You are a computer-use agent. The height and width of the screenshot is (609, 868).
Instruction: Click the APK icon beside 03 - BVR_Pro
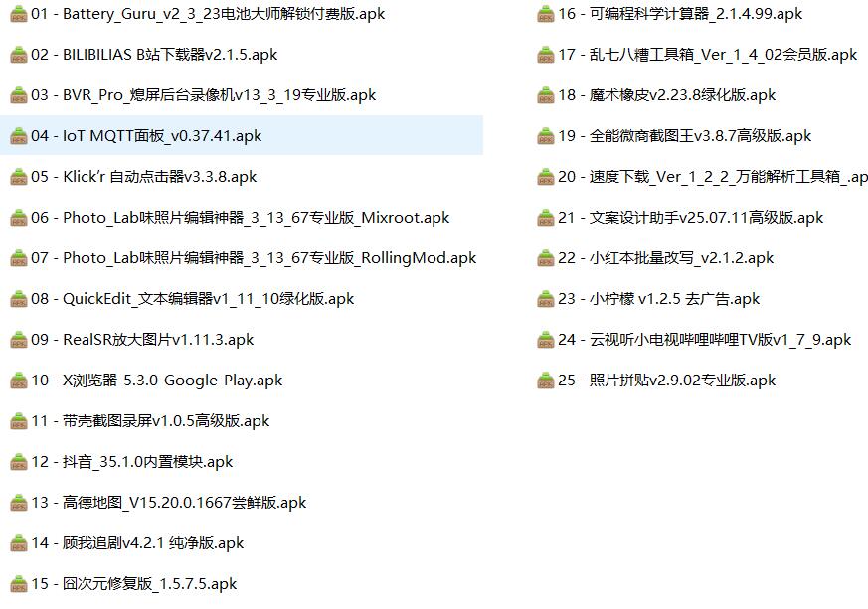point(19,95)
